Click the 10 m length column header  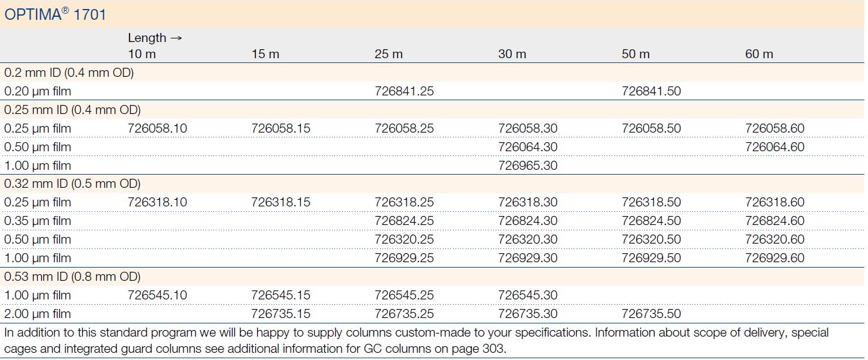141,54
